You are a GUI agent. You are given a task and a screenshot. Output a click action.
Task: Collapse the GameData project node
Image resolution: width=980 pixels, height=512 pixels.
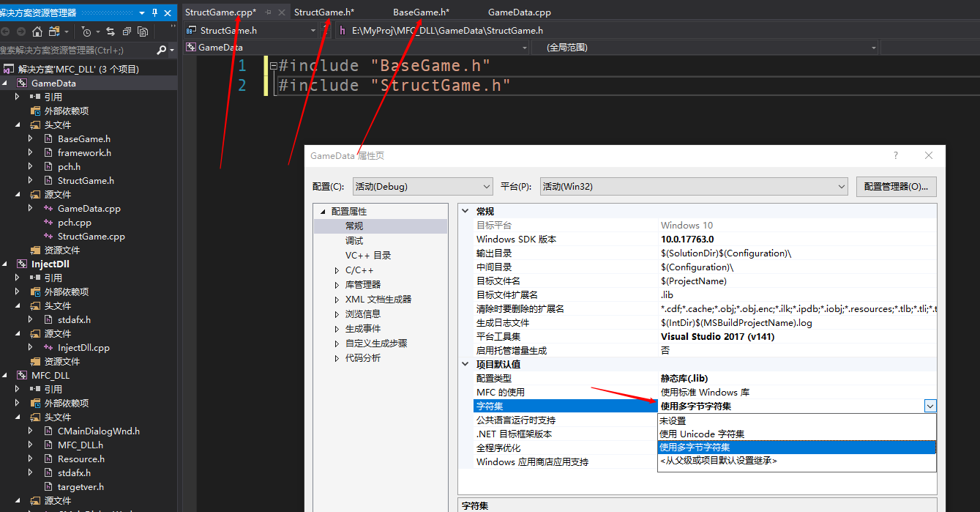point(5,83)
